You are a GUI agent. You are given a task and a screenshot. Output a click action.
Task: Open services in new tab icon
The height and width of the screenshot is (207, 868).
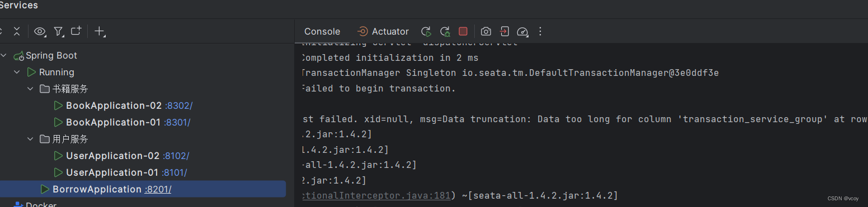76,31
